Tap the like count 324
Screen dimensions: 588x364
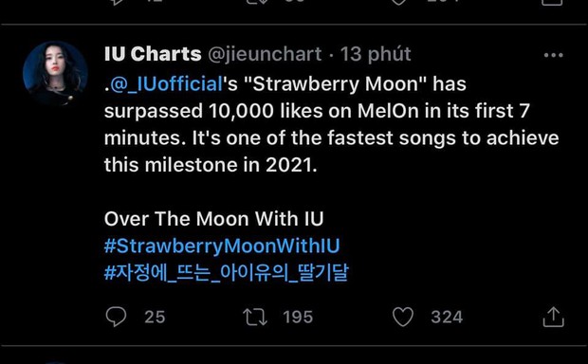click(x=447, y=318)
